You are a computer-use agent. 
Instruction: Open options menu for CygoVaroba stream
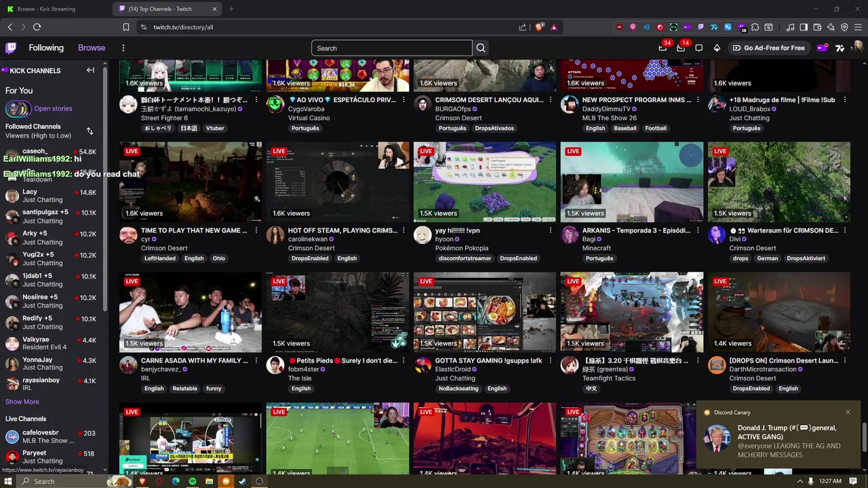(403, 100)
